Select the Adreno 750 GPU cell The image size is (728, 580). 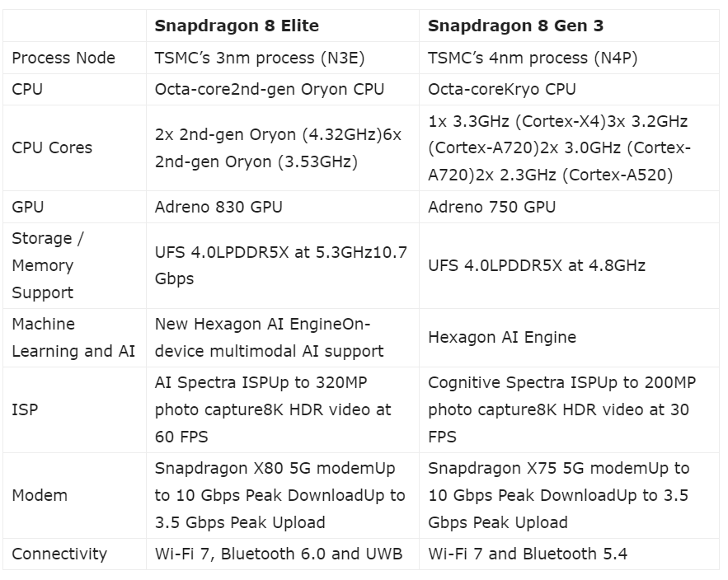pyautogui.click(x=491, y=207)
